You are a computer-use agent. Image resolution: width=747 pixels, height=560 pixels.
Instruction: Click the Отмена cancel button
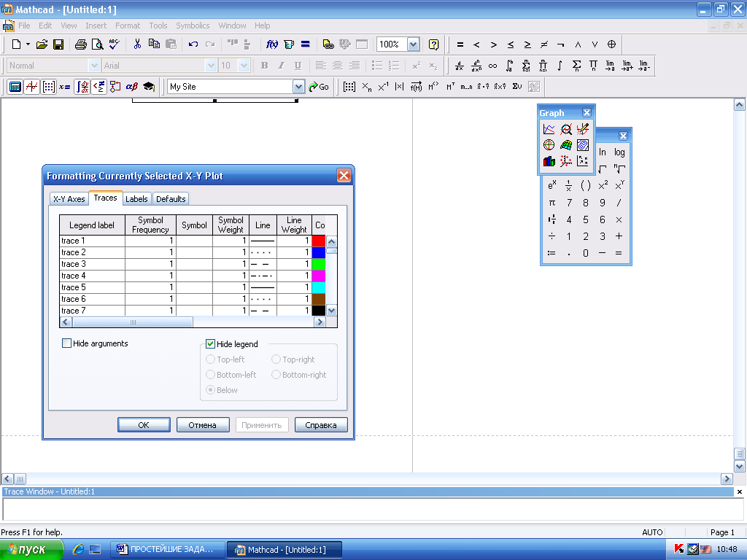203,425
